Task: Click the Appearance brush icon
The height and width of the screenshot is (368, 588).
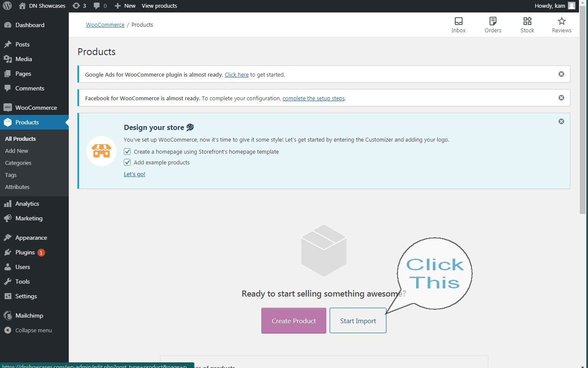Action: tap(8, 238)
